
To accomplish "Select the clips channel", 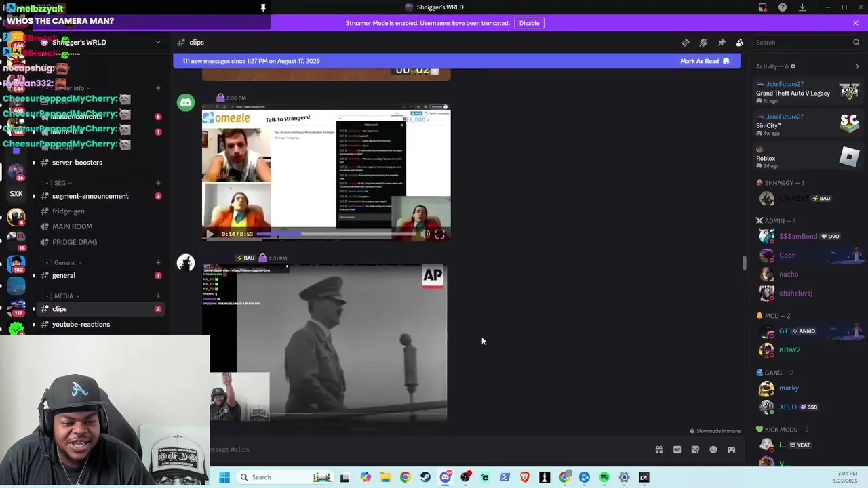I will [100, 309].
